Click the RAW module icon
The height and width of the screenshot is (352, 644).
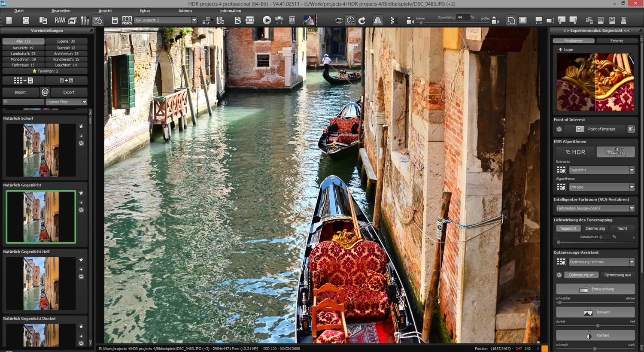(x=60, y=20)
